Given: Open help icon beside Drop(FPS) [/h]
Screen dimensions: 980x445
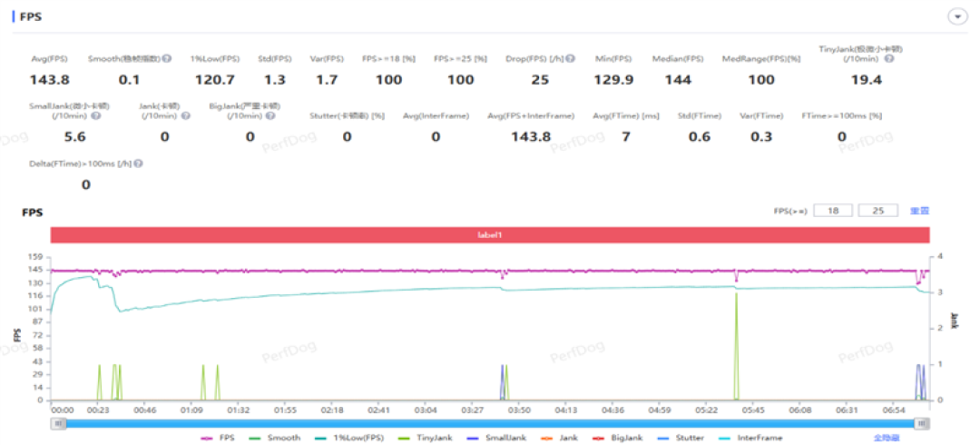Looking at the screenshot, I should 570,59.
